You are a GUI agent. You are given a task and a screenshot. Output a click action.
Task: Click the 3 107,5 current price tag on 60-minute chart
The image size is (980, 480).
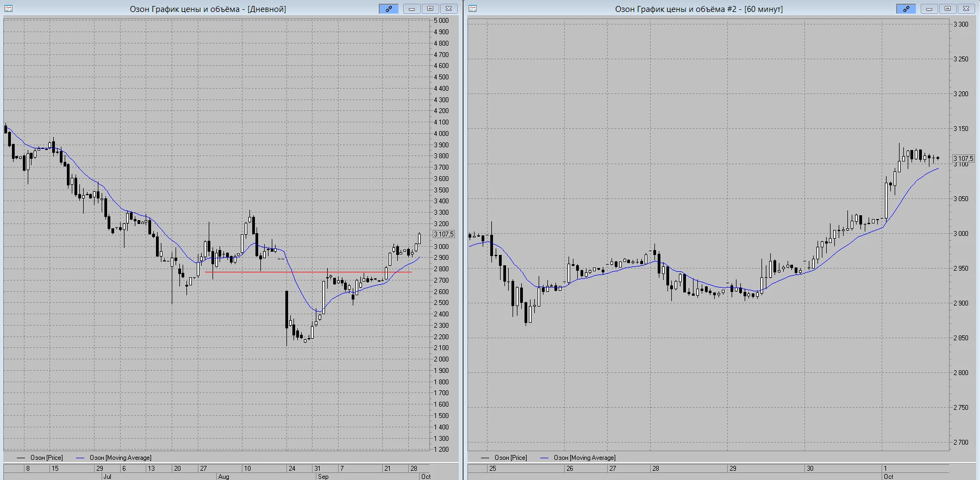[x=964, y=159]
